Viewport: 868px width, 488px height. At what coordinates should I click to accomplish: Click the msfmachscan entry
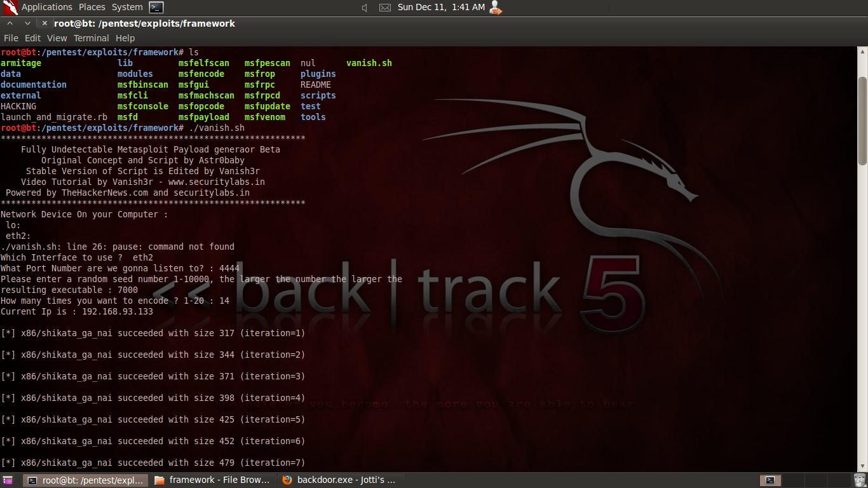(x=207, y=95)
